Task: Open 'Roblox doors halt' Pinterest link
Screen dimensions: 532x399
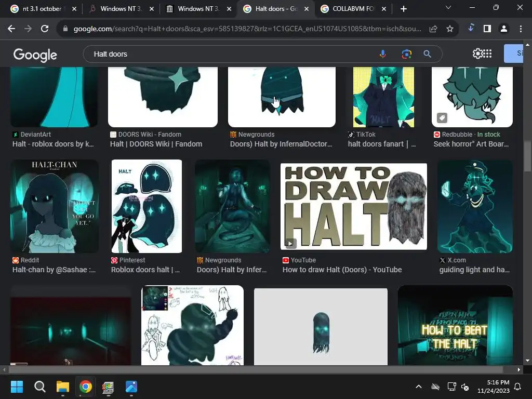Action: 145,270
